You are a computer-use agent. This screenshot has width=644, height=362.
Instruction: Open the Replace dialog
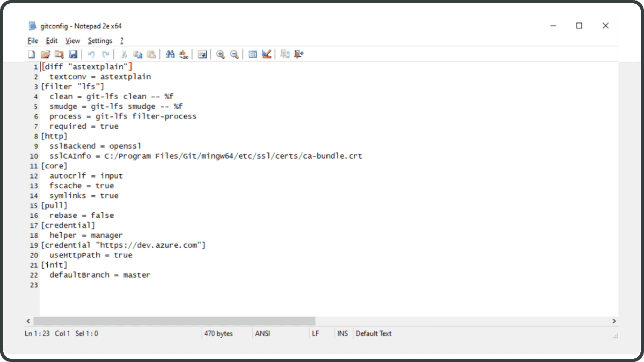[184, 54]
